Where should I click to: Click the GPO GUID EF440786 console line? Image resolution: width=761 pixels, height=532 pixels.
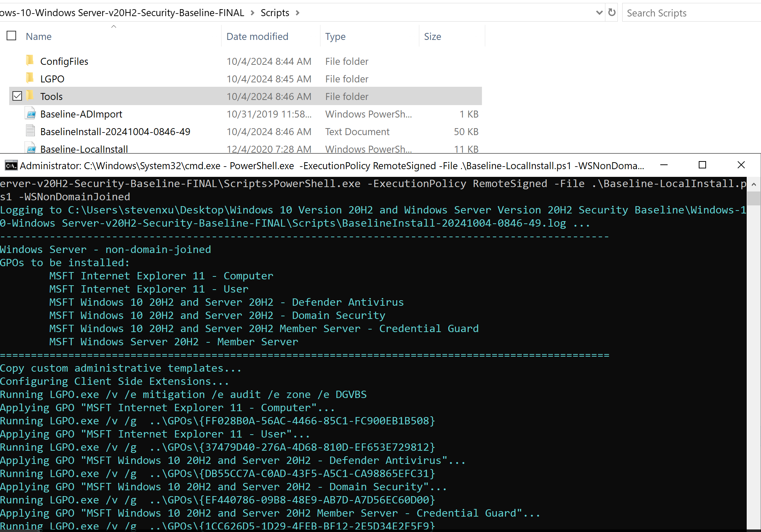tap(218, 500)
